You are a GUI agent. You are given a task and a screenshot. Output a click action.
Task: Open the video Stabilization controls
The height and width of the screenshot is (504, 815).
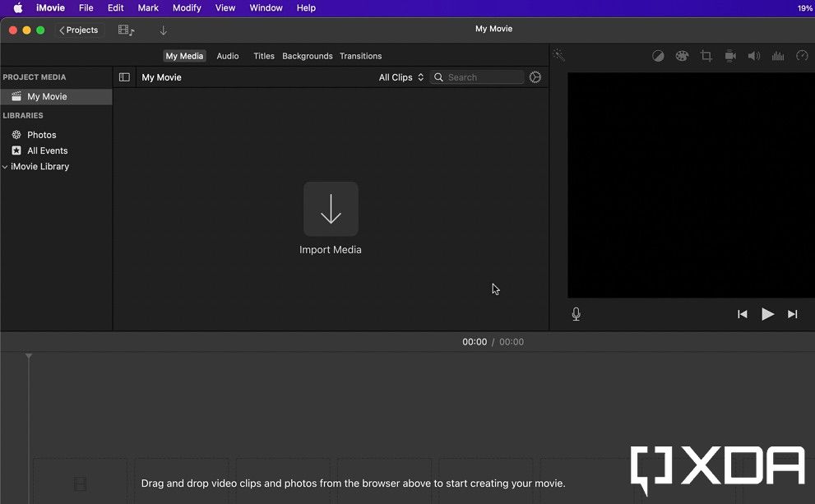click(729, 55)
